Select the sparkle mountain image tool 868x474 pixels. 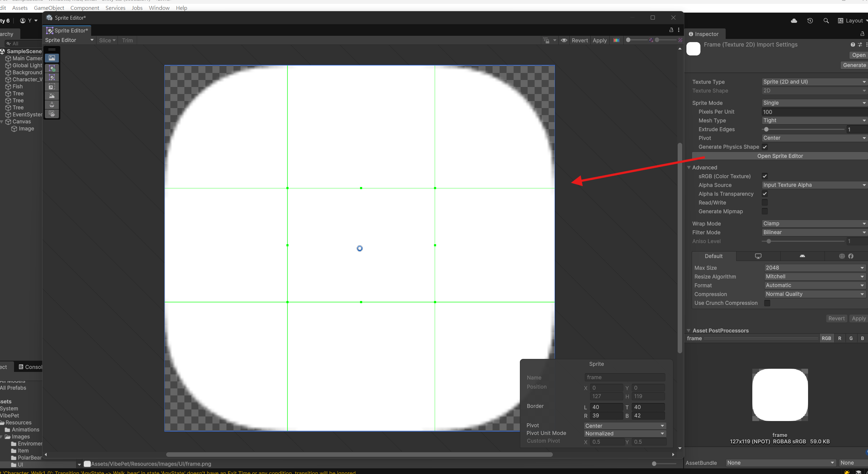click(x=52, y=95)
